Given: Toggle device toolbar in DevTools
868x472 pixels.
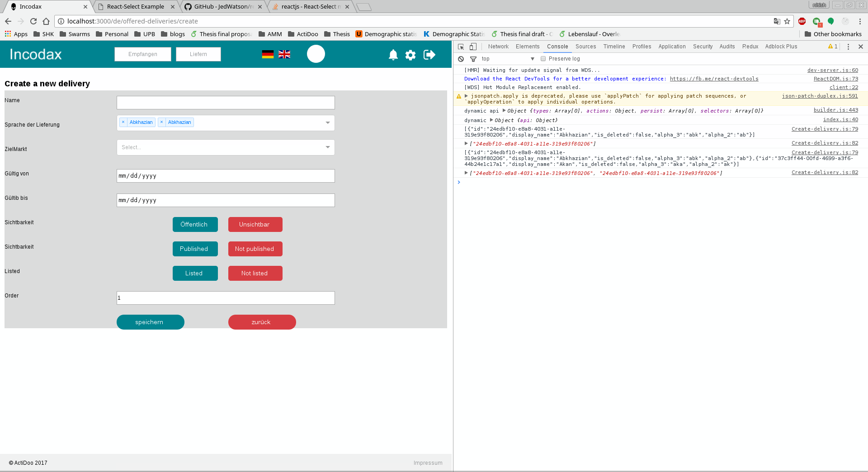Looking at the screenshot, I should 473,47.
